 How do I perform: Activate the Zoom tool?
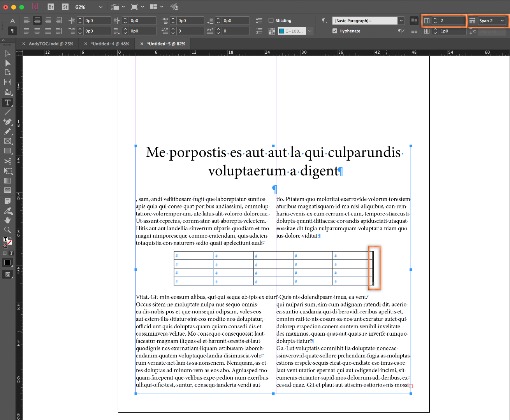coord(7,230)
